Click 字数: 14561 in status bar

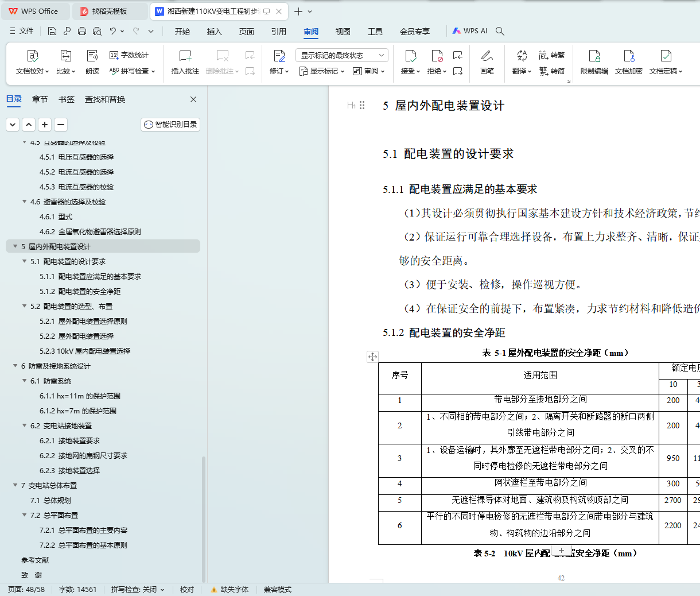click(77, 590)
